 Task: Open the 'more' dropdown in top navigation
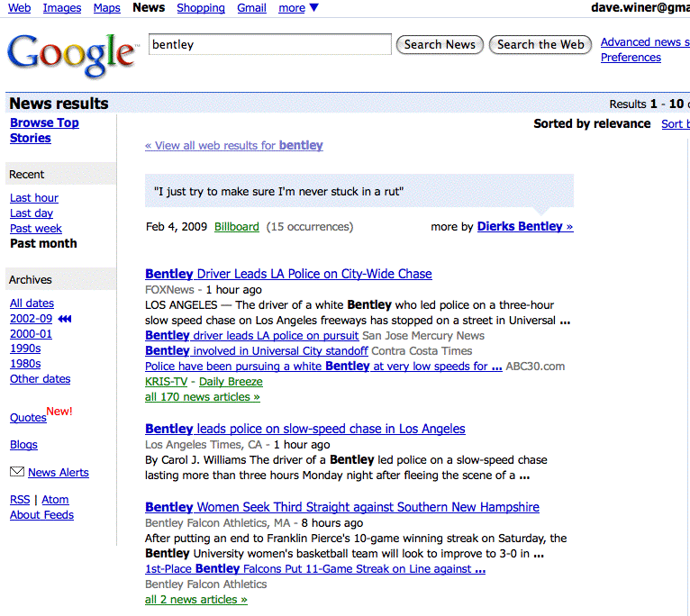pos(298,8)
